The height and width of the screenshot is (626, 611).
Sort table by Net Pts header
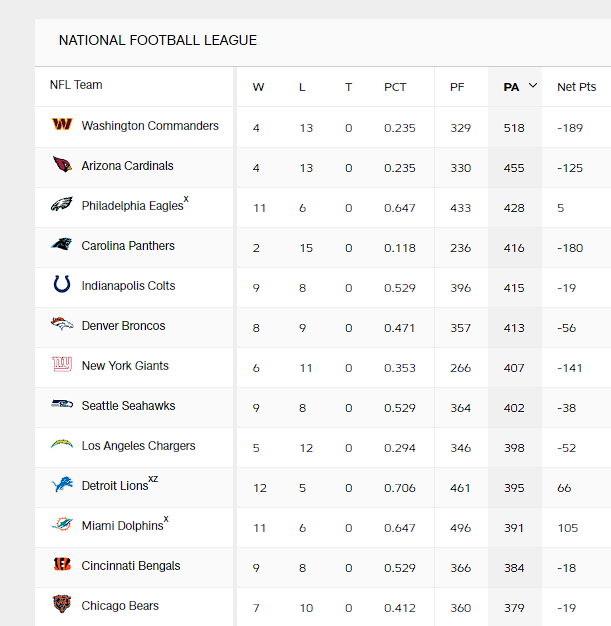click(x=576, y=87)
